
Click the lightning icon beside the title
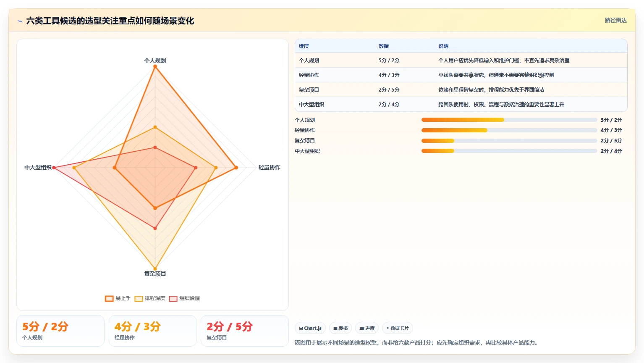[x=20, y=21]
